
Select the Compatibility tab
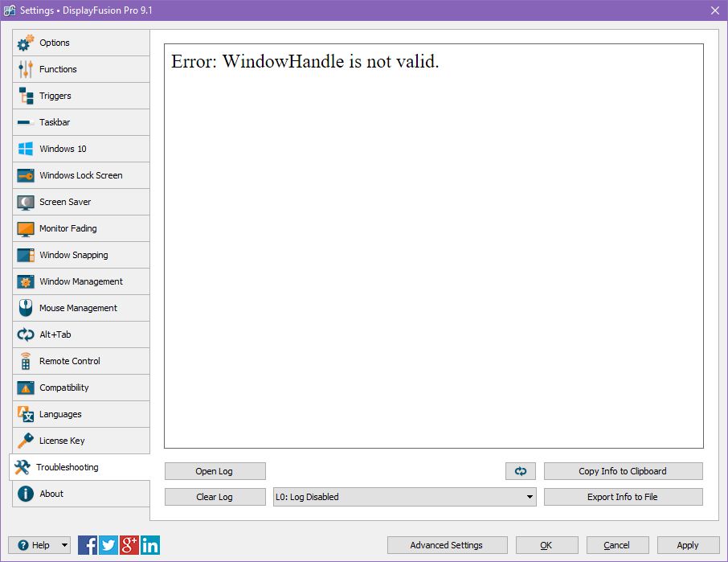[x=80, y=388]
